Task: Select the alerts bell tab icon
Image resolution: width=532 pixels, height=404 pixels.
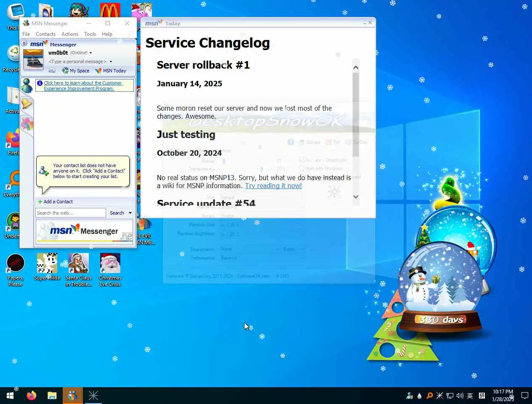Action: pyautogui.click(x=27, y=104)
